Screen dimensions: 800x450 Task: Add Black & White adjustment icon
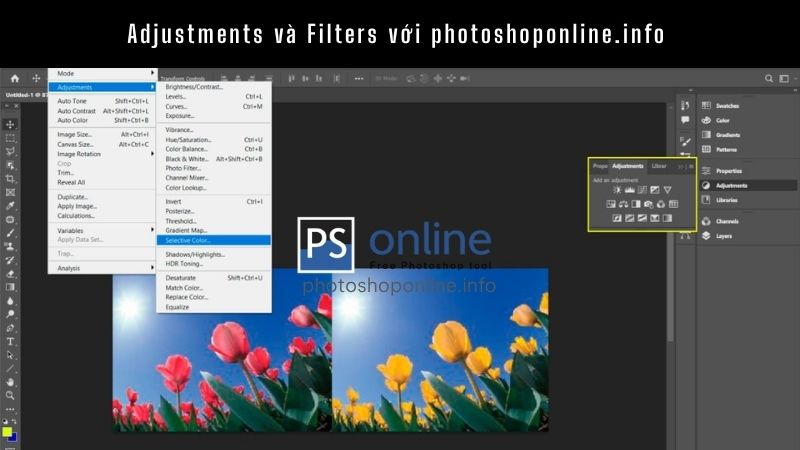pyautogui.click(x=636, y=204)
